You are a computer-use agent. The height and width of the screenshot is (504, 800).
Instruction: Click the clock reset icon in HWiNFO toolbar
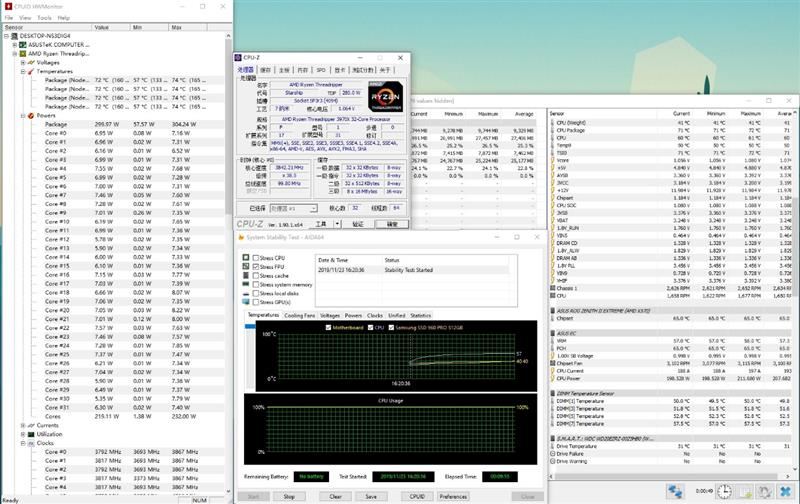point(724,491)
